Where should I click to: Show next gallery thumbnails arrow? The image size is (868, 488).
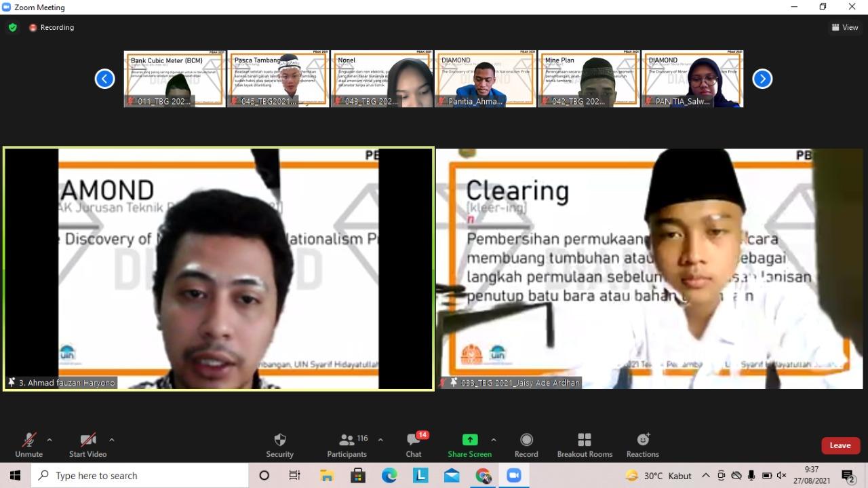[x=762, y=79]
